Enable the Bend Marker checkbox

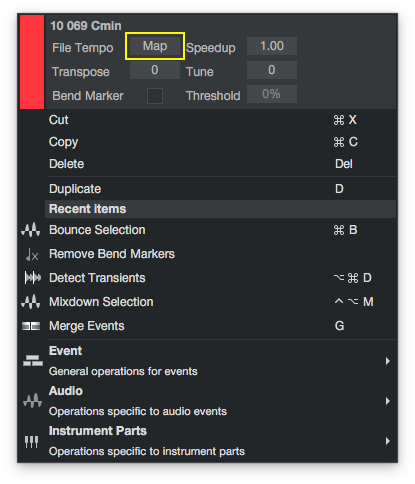pos(155,96)
